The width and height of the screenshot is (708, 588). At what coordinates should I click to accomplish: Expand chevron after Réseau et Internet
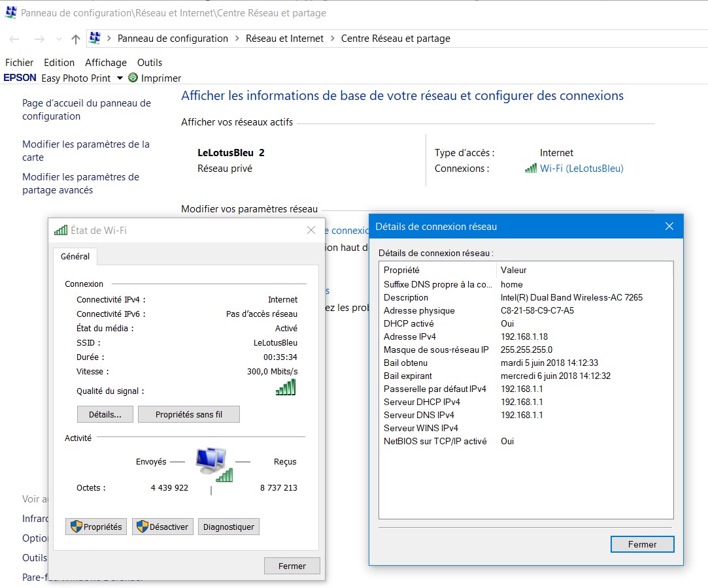pos(332,39)
